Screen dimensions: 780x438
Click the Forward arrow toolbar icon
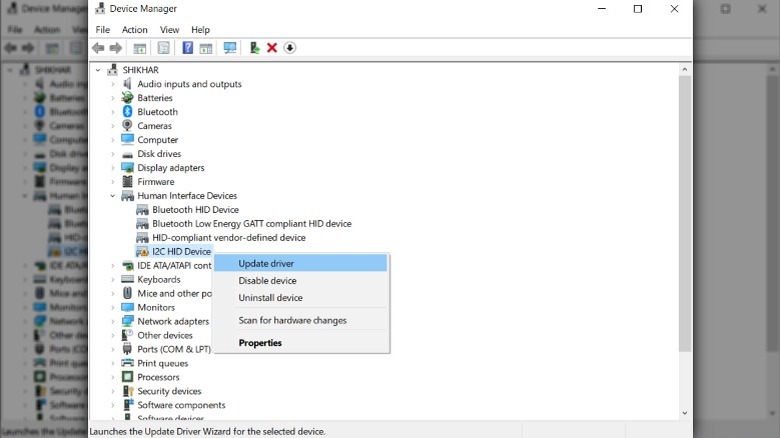(115, 48)
